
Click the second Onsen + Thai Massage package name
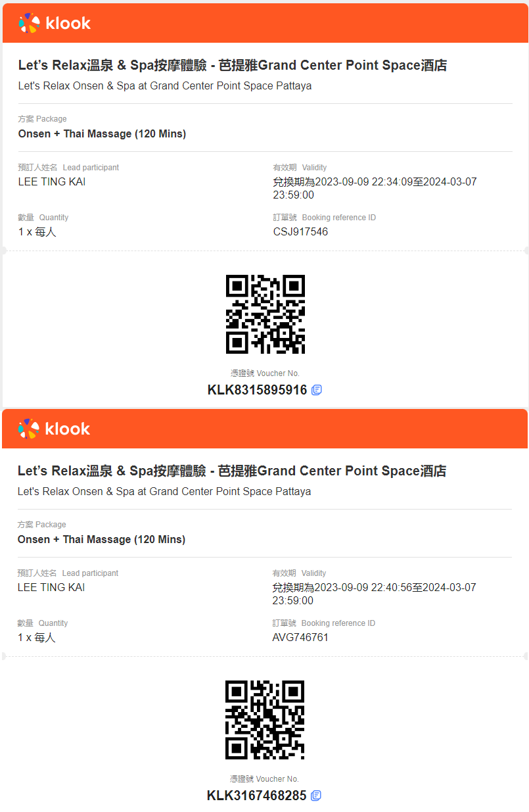101,539
